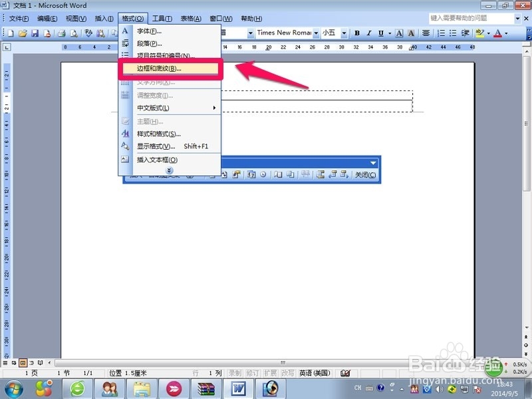Open the 编辑(E) menu
The height and width of the screenshot is (399, 532).
pos(47,19)
